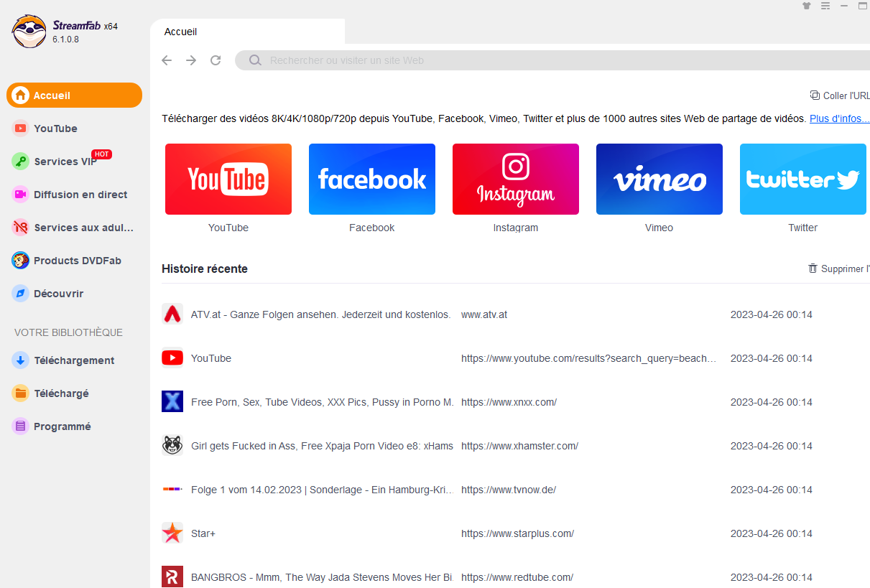Click the Découvrir compass icon

point(21,294)
